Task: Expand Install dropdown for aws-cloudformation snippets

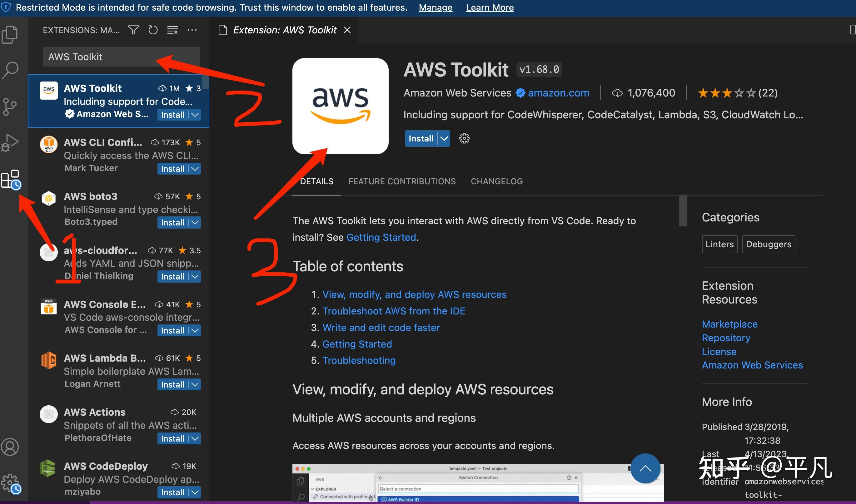Action: (195, 277)
